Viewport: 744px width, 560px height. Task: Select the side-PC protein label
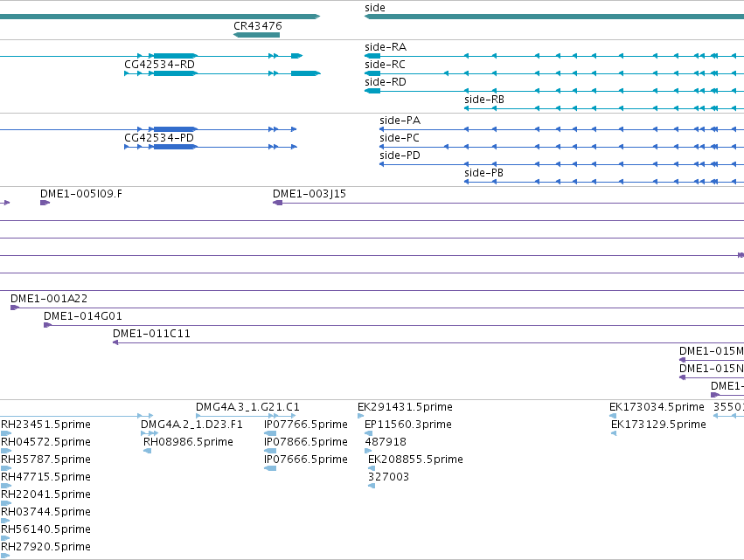[x=400, y=138]
